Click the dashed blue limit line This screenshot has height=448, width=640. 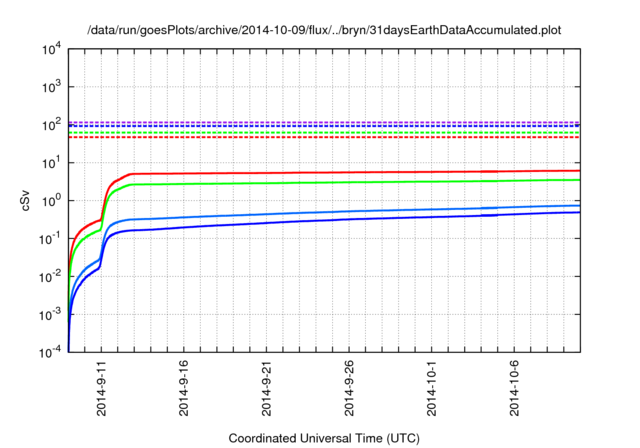coord(324,126)
